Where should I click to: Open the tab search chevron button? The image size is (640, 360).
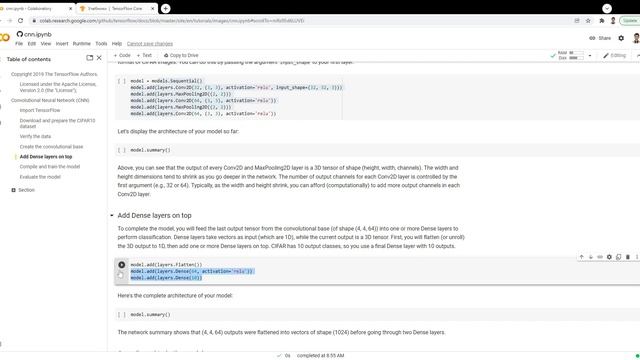pos(607,8)
